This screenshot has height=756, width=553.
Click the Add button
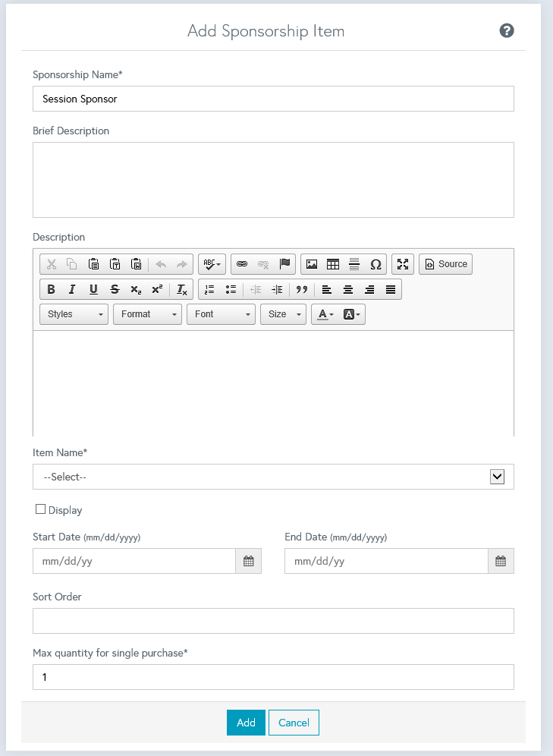[246, 723]
